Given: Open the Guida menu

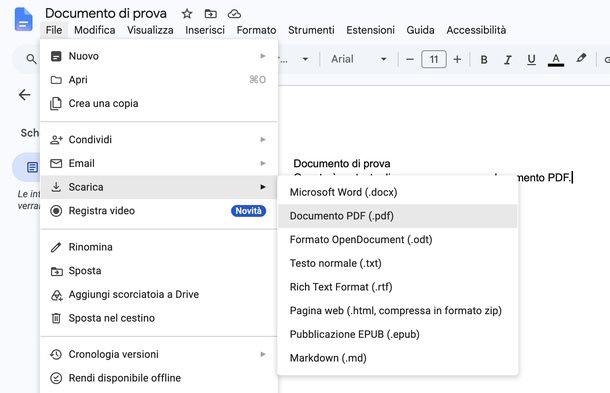Looking at the screenshot, I should [x=421, y=30].
